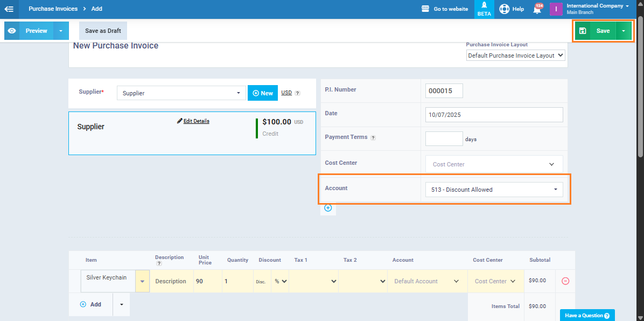Click the Help lifebuoy icon

pyautogui.click(x=505, y=9)
